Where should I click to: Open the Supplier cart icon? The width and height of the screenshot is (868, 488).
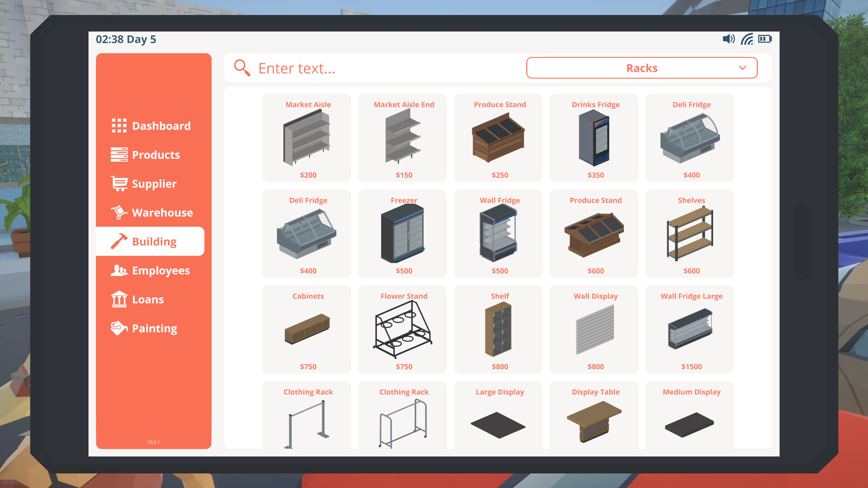point(118,184)
